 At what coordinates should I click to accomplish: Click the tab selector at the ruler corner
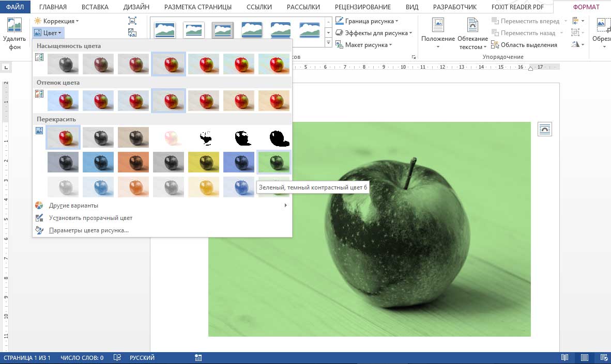(x=6, y=67)
